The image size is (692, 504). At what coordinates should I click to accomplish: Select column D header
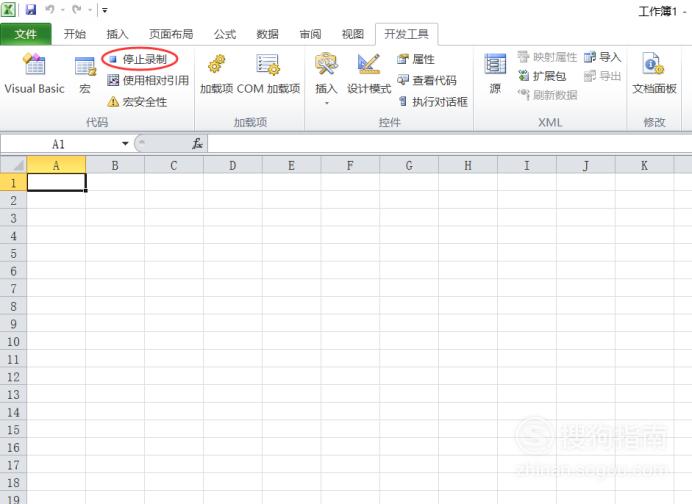click(233, 165)
